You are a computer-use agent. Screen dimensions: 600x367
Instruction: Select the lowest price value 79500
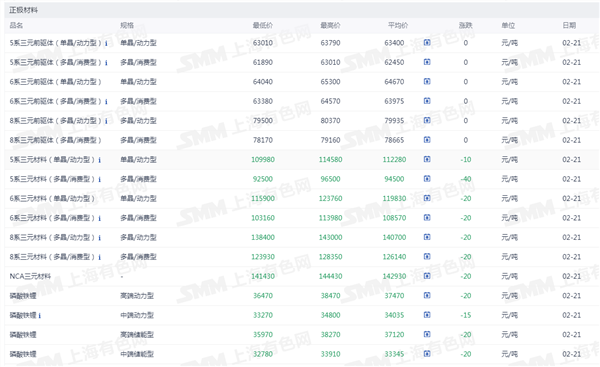[x=263, y=121]
